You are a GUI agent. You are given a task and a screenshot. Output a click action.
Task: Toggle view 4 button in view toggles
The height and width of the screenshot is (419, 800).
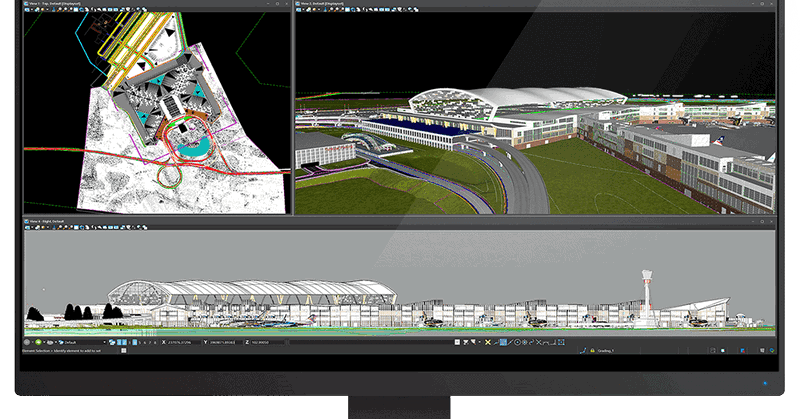click(x=135, y=342)
